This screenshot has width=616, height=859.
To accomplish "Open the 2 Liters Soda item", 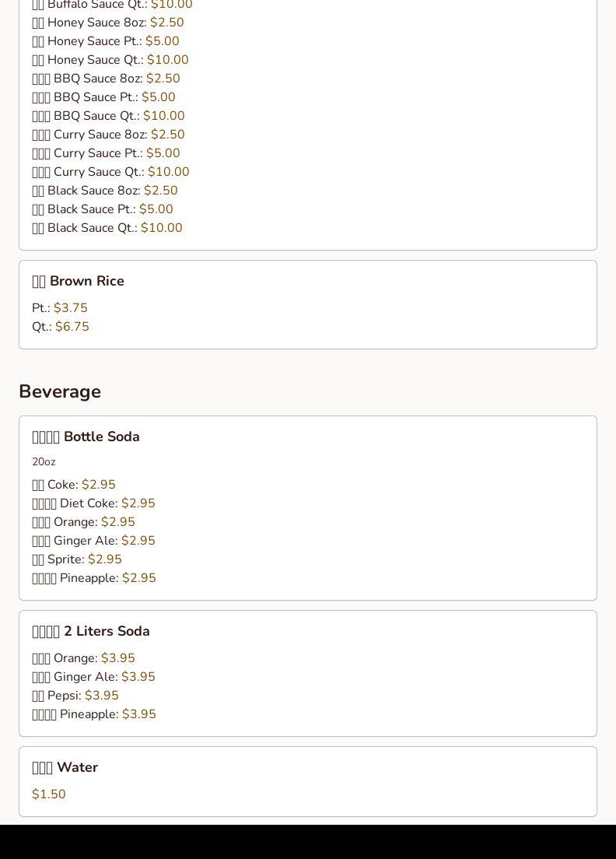I will [91, 631].
